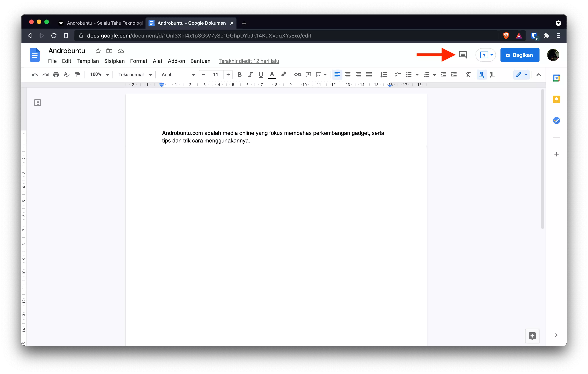
Task: Run spelling check from toolbar
Action: click(x=67, y=74)
